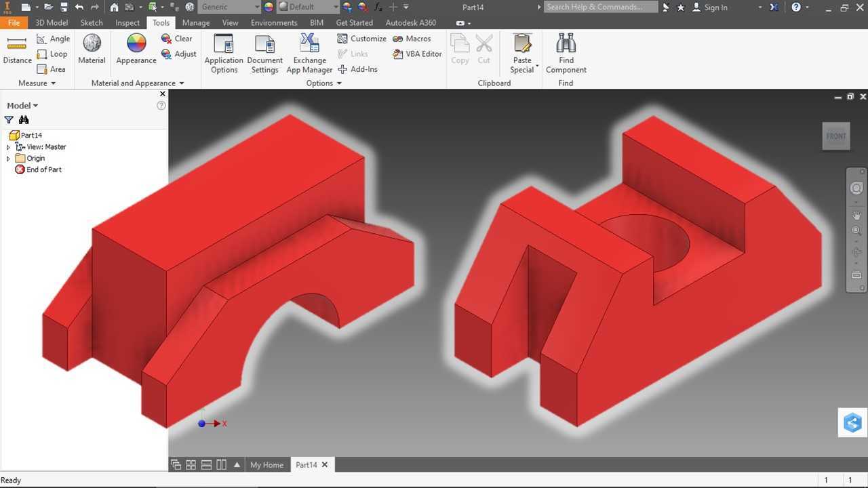Open the fx Parameters dialog

pos(378,7)
